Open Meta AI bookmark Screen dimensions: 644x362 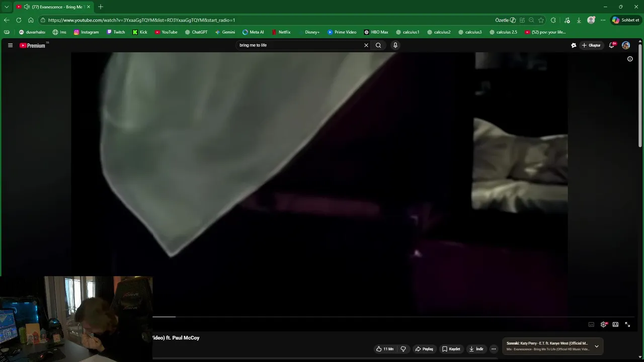point(253,32)
